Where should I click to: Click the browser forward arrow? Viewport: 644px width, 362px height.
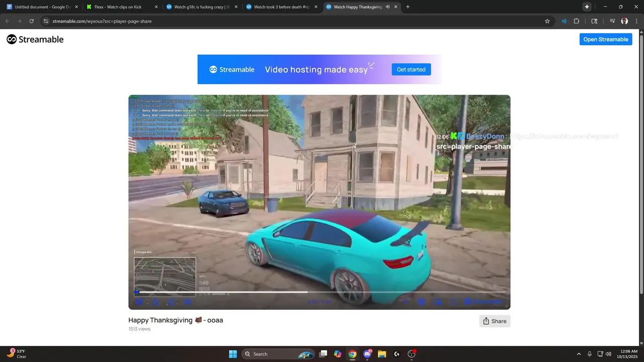pyautogui.click(x=19, y=21)
